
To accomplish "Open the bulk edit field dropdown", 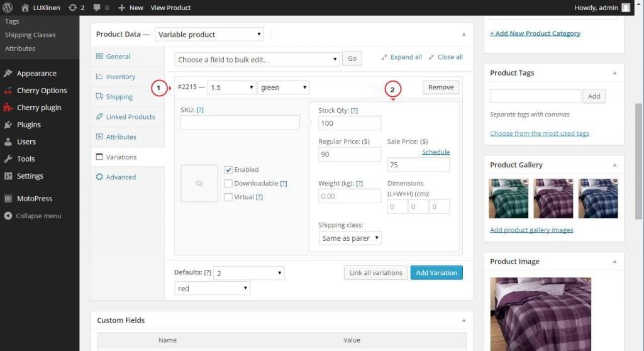I will coord(257,59).
